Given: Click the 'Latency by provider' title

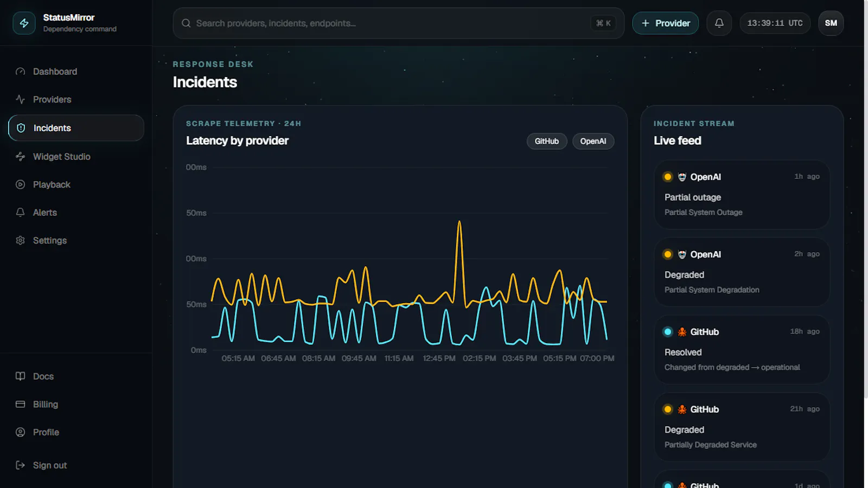Looking at the screenshot, I should (x=237, y=141).
